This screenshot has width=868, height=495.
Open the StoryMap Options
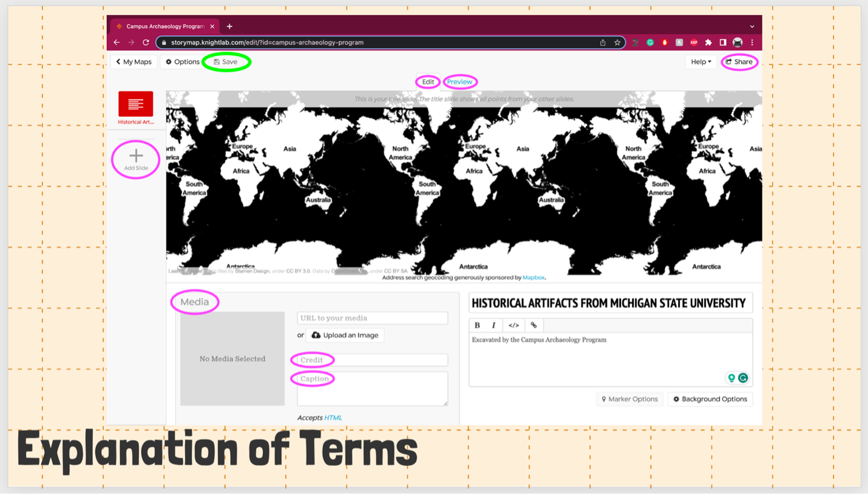pos(182,62)
